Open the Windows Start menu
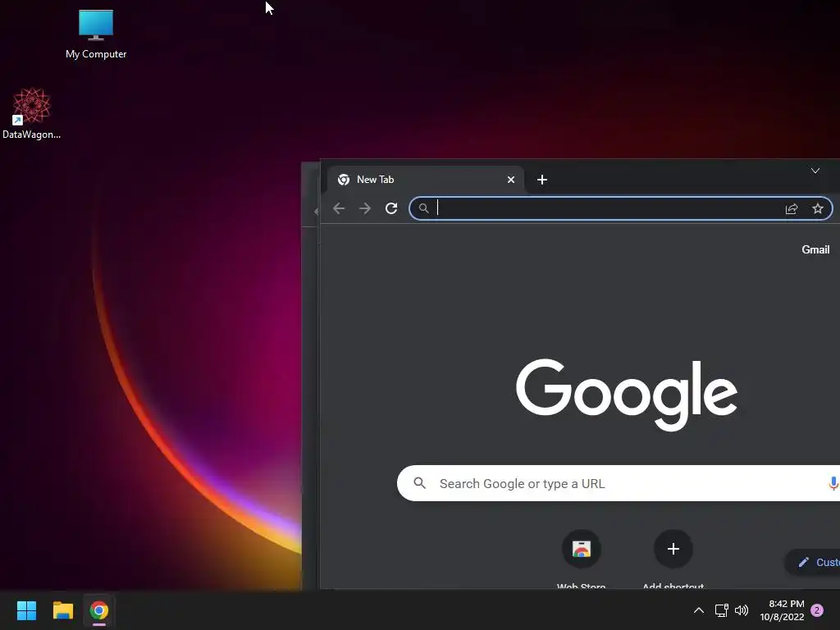 pyautogui.click(x=26, y=610)
